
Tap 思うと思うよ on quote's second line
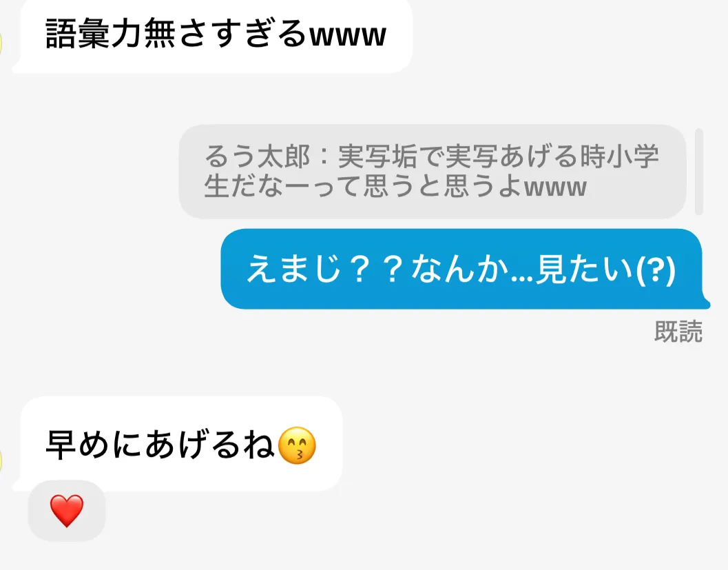pyautogui.click(x=442, y=187)
